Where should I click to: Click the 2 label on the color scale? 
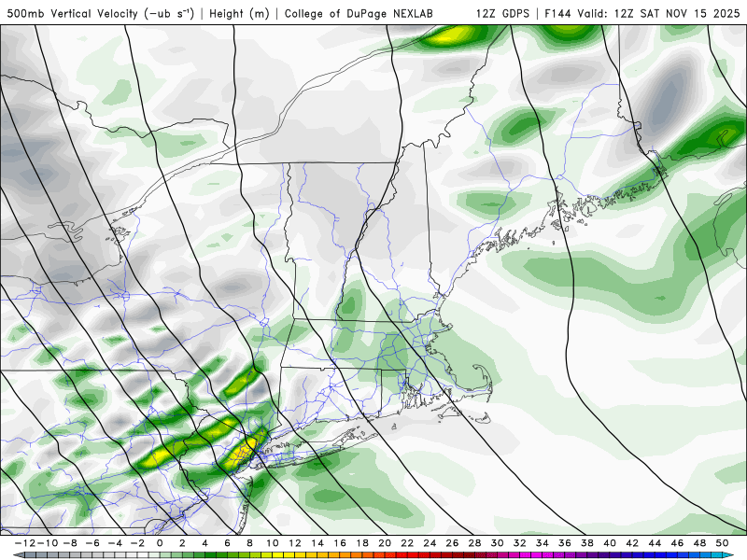182,543
